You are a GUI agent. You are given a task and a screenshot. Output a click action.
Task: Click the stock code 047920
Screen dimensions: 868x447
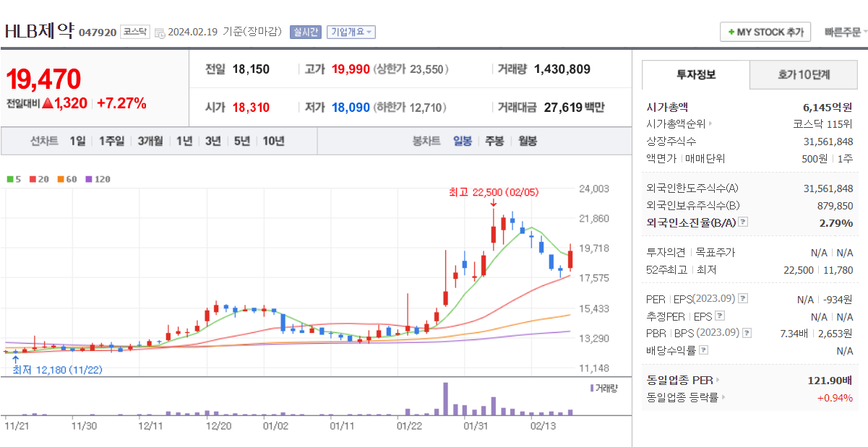tap(97, 32)
